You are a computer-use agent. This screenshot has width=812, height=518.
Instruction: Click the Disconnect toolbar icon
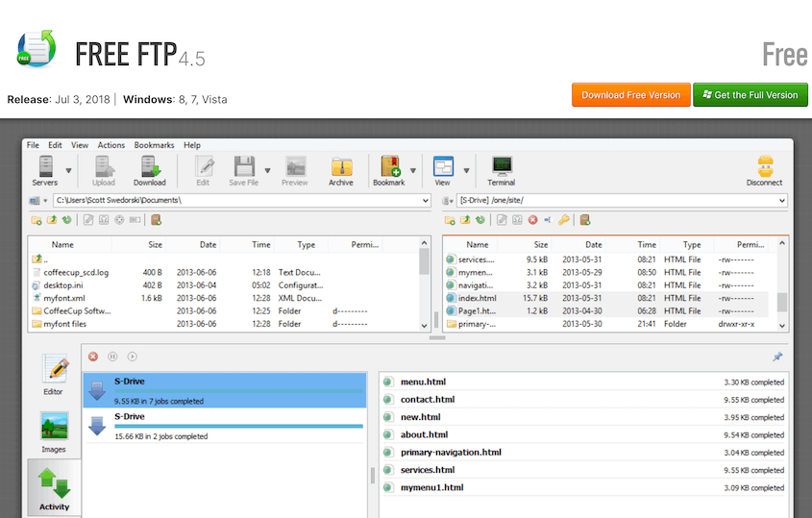765,171
